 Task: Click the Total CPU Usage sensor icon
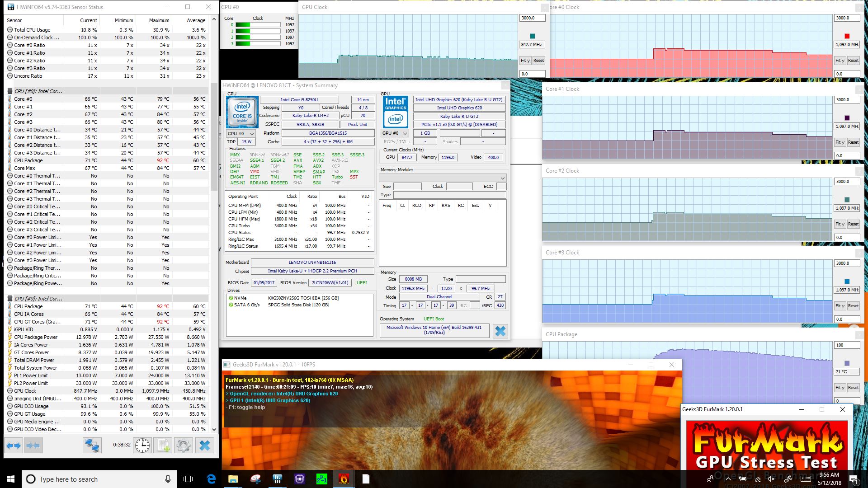10,30
